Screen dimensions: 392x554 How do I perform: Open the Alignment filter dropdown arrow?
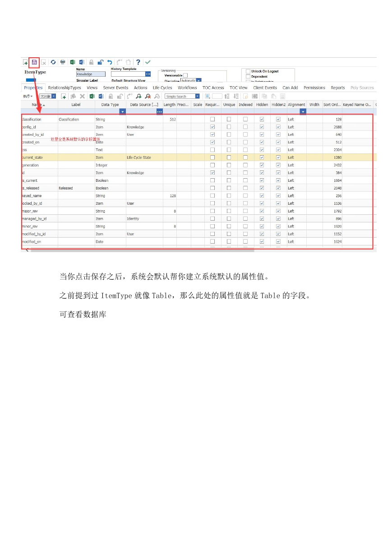click(303, 111)
